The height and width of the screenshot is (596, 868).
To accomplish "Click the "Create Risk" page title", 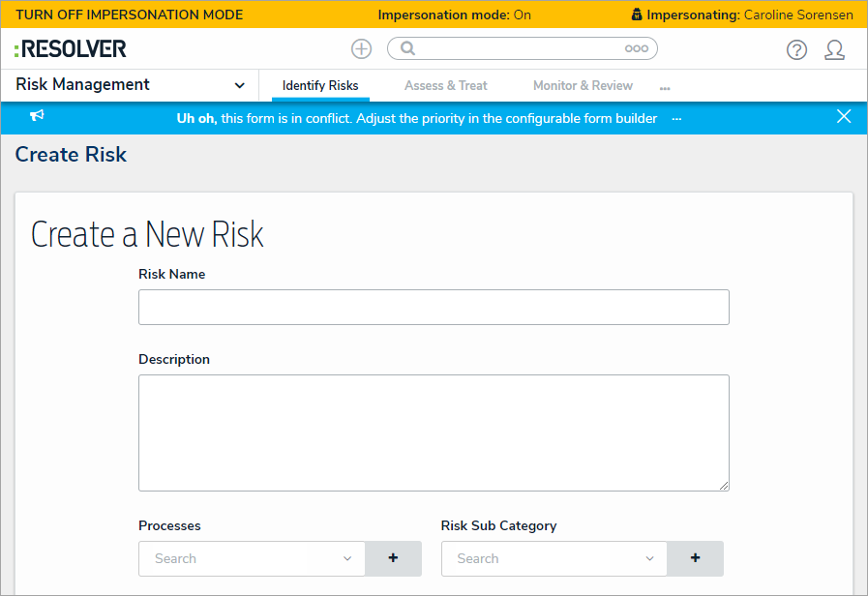I will [x=71, y=155].
